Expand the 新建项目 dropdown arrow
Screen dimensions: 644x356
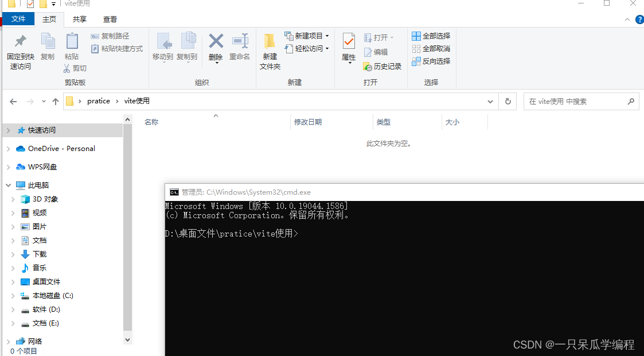tap(328, 36)
